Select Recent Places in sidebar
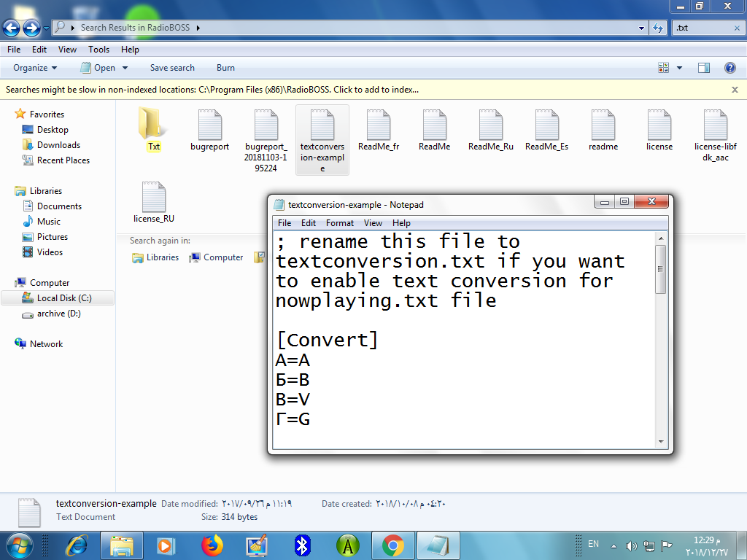Screen dimensions: 747x560 56,160
